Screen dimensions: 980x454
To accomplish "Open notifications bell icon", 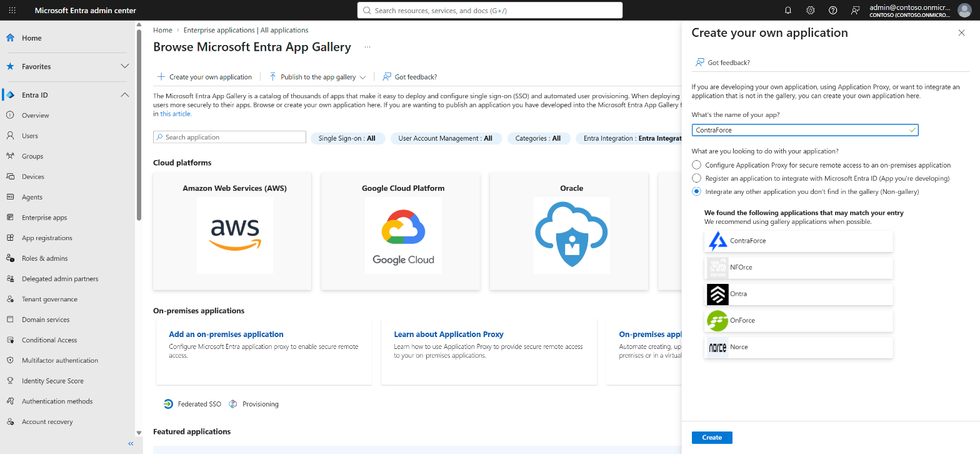I will coord(788,10).
